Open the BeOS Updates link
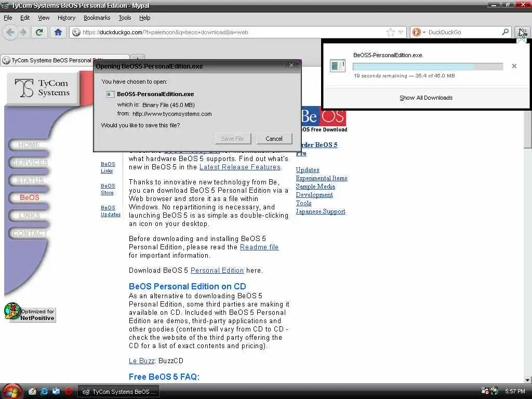Viewport: 532px width, 399px height. click(111, 211)
